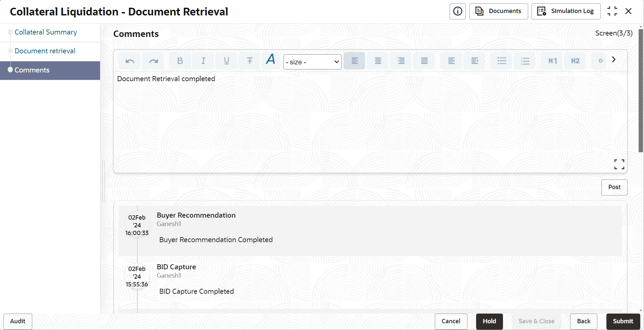This screenshot has height=330, width=644.
Task: Click the vertical scrollbar thumb
Action: click(641, 91)
